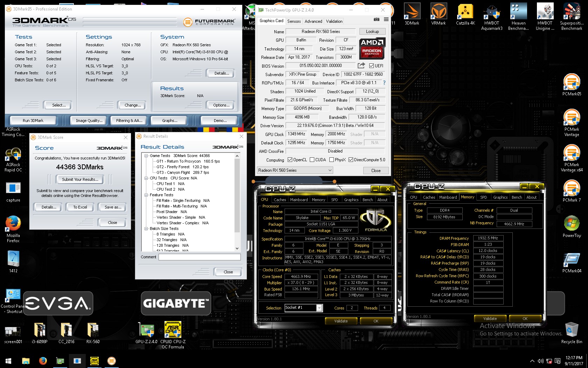
Task: Collapse the Feature Tests tree node
Action: click(x=146, y=195)
